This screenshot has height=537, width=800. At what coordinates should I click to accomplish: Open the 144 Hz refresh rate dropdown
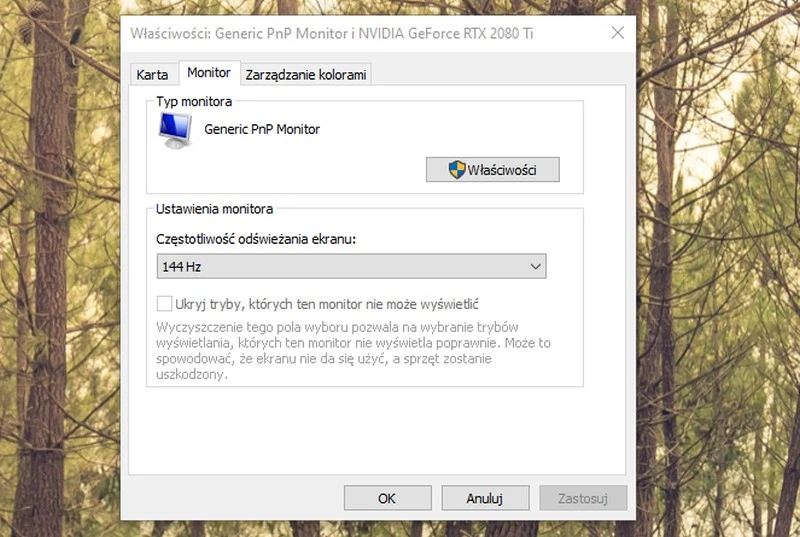[351, 266]
